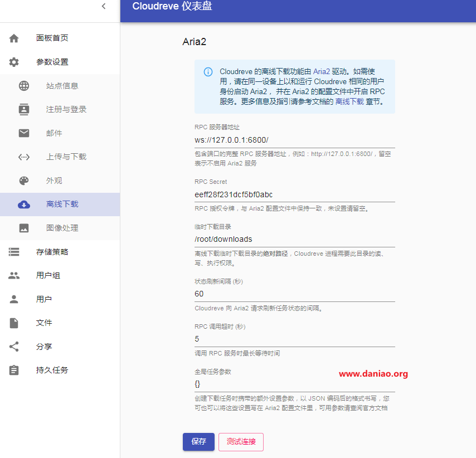Click the image icon for 图像处理
Screen dimensions: 476x458
(x=24, y=228)
